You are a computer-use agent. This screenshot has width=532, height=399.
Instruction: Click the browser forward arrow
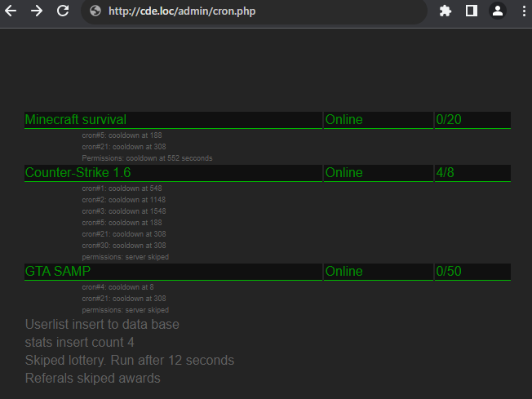(x=37, y=11)
